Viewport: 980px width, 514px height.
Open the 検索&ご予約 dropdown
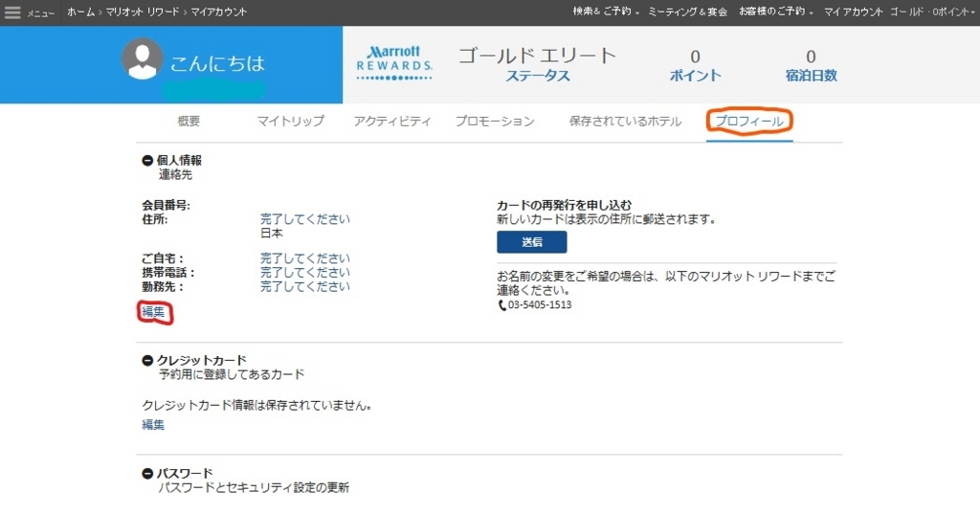coord(606,11)
